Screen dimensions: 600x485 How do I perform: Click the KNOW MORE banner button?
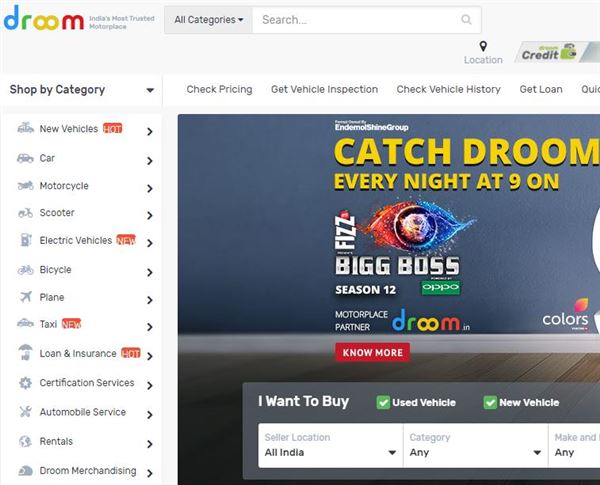point(372,352)
